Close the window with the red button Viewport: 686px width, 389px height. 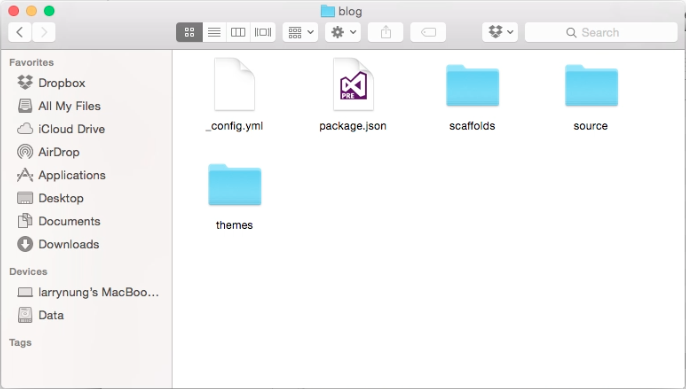(14, 11)
